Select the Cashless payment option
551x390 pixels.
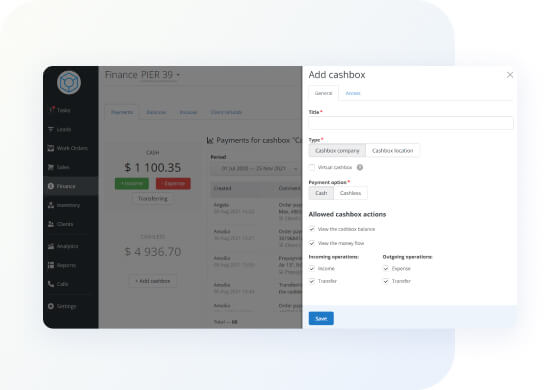point(350,193)
